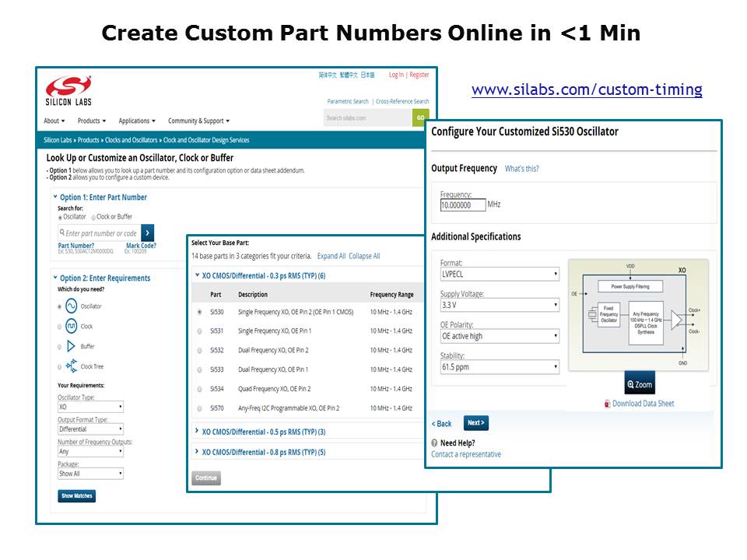Click the Next button
Viewport: 747px width, 560px height.
[x=475, y=423]
